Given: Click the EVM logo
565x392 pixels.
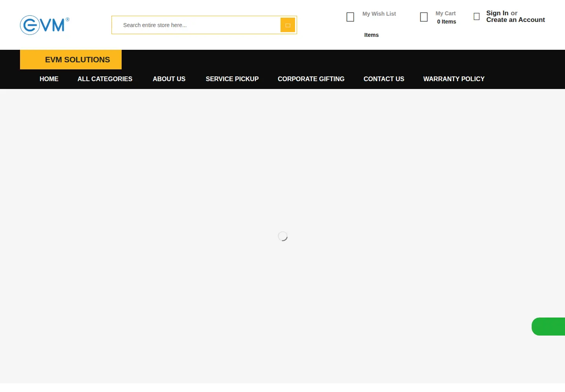Looking at the screenshot, I should click(x=45, y=25).
